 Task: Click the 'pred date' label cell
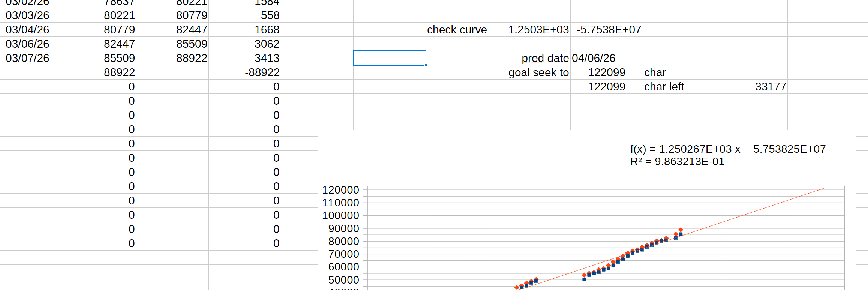(545, 58)
